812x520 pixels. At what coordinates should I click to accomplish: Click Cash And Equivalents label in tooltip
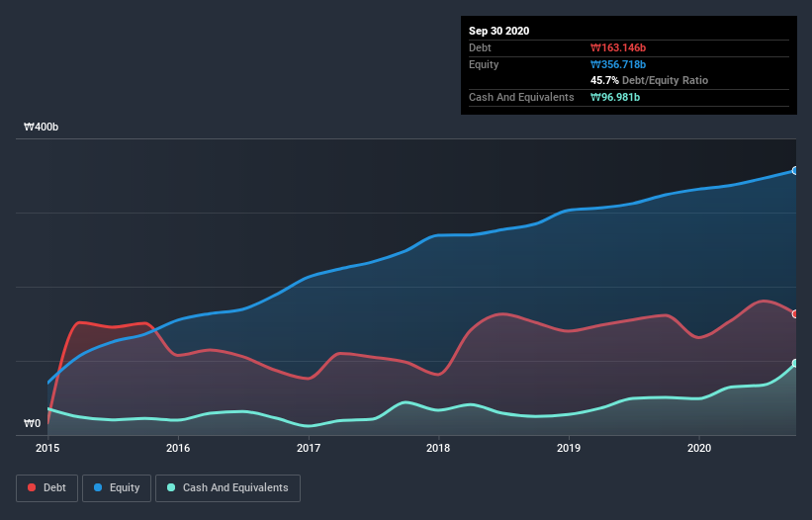pyautogui.click(x=521, y=97)
